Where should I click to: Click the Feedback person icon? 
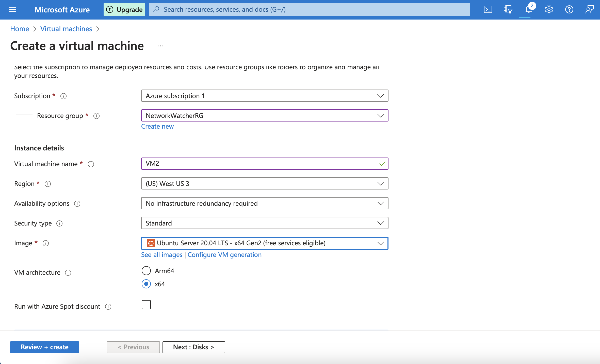(x=589, y=10)
